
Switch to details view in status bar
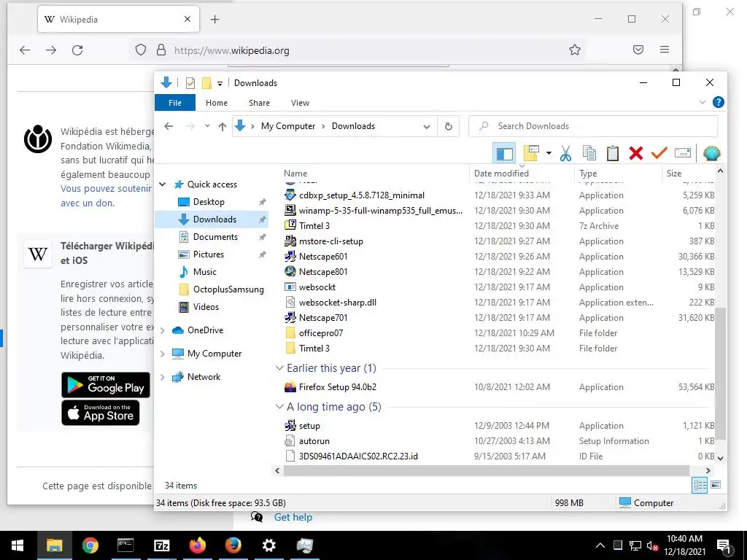700,485
